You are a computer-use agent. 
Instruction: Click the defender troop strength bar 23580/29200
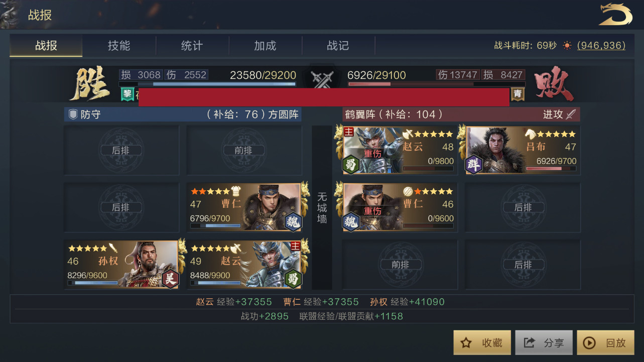[x=207, y=84]
